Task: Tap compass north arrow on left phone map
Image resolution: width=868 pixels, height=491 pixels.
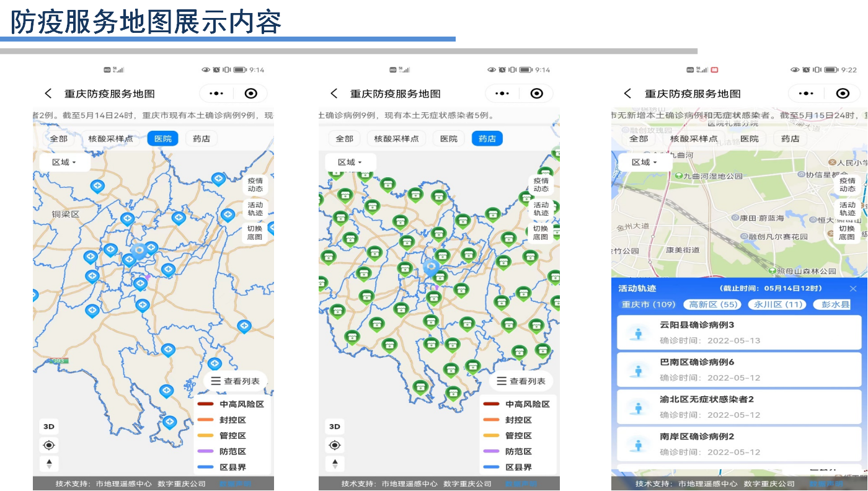Action: (x=49, y=463)
